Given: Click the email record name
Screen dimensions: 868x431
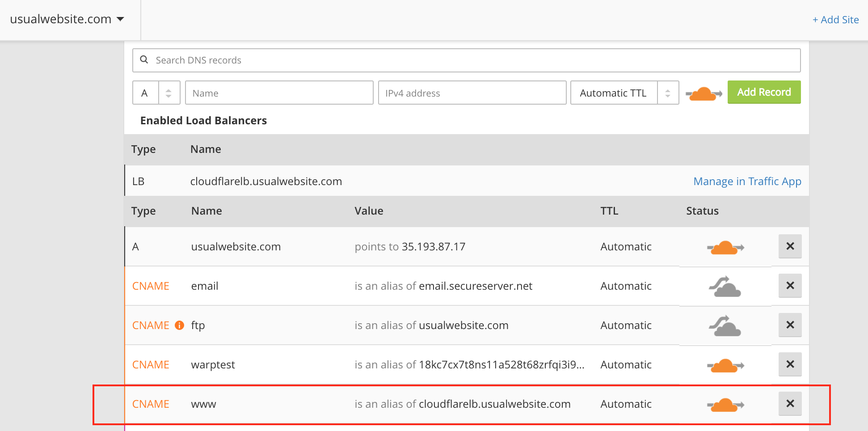Looking at the screenshot, I should (205, 286).
